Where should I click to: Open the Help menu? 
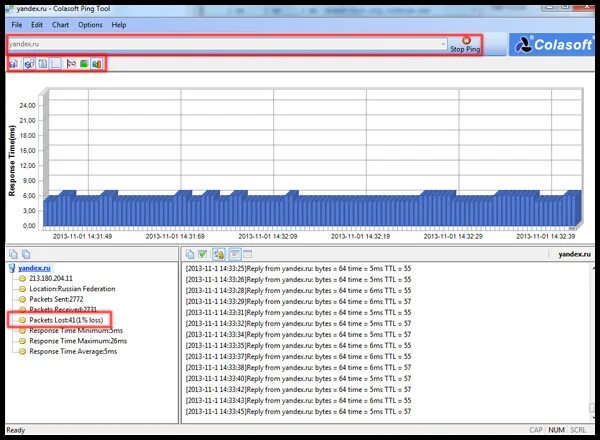[119, 25]
